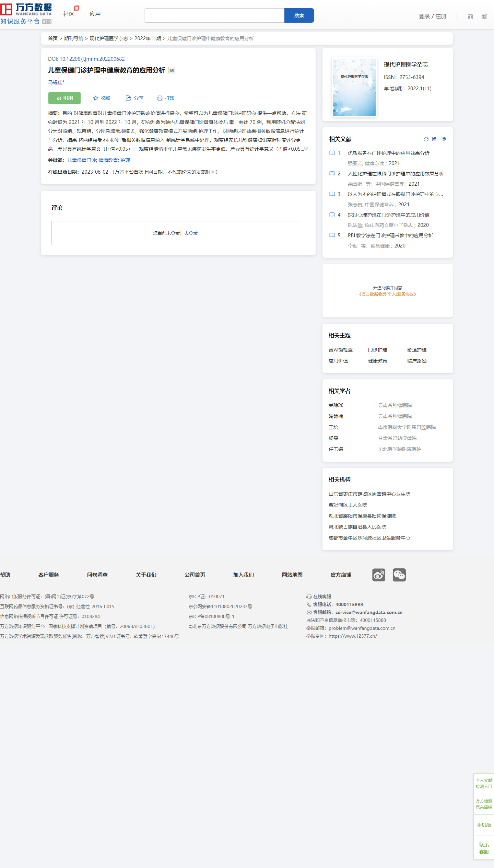Open 万方检测京东店铺 floating button
The width and height of the screenshot is (494, 868).
(484, 804)
